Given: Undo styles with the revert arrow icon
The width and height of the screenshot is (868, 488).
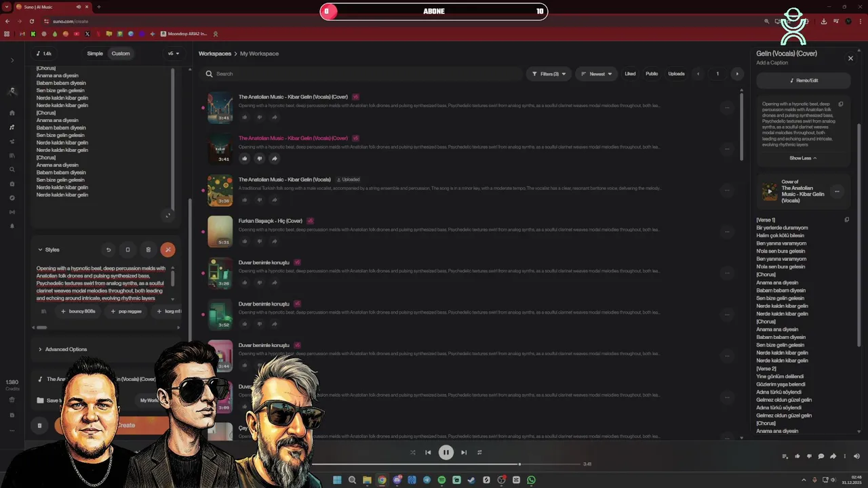Looking at the screenshot, I should click(x=108, y=249).
